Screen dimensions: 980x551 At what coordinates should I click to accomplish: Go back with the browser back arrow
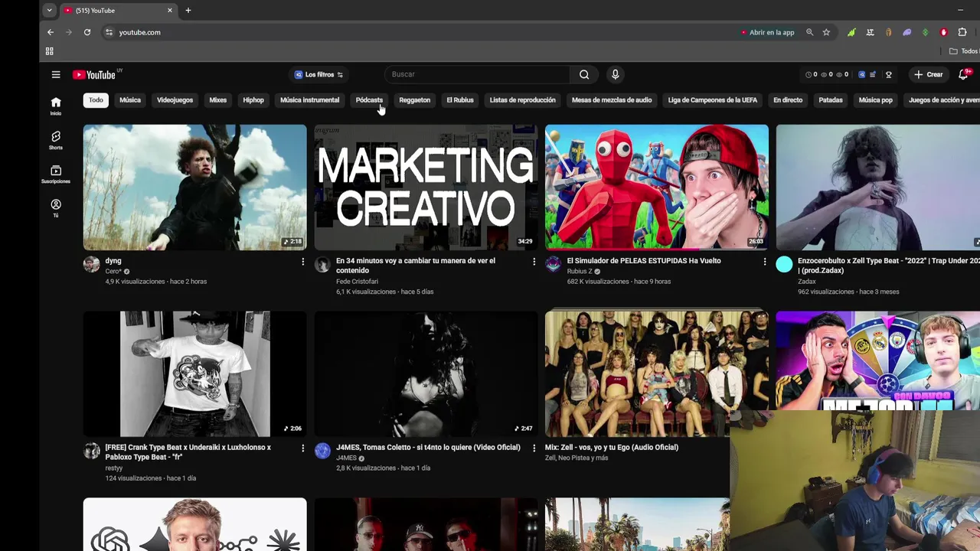pyautogui.click(x=51, y=32)
